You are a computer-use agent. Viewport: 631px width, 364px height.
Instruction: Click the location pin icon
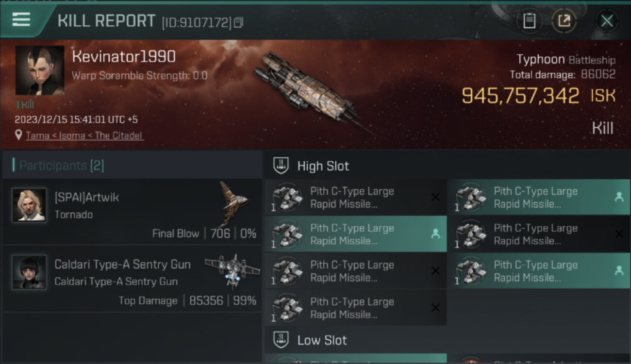click(18, 135)
